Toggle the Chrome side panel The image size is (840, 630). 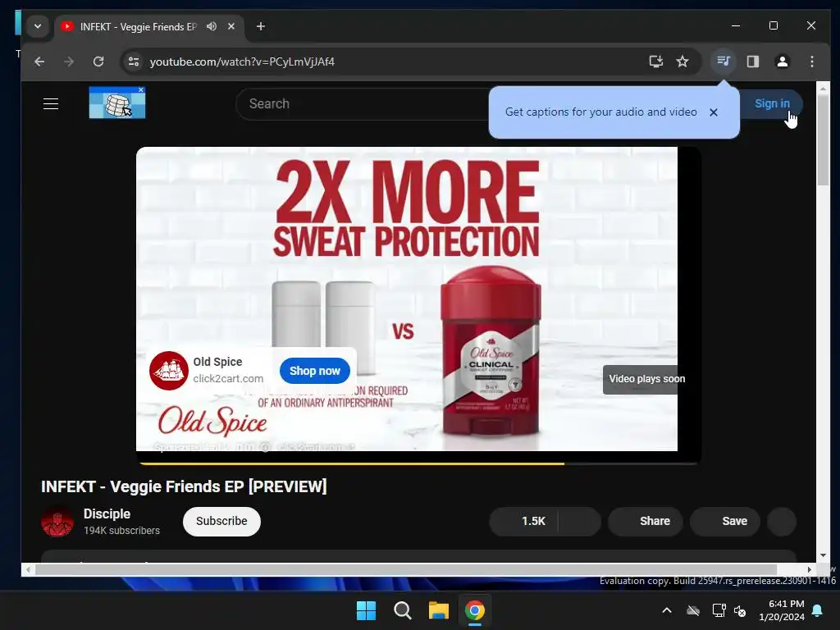click(x=753, y=62)
